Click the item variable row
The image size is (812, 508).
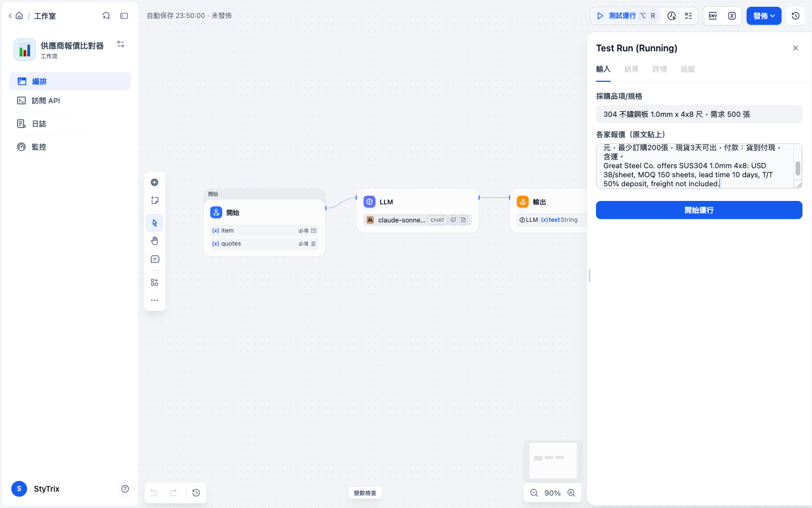[264, 230]
